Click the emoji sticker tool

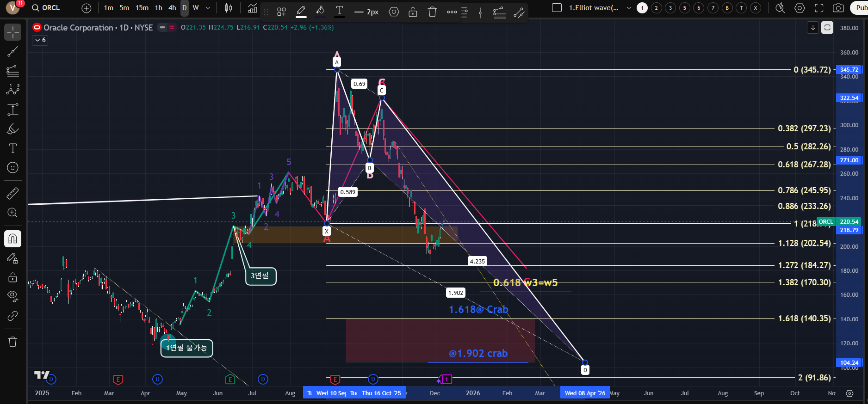point(12,168)
